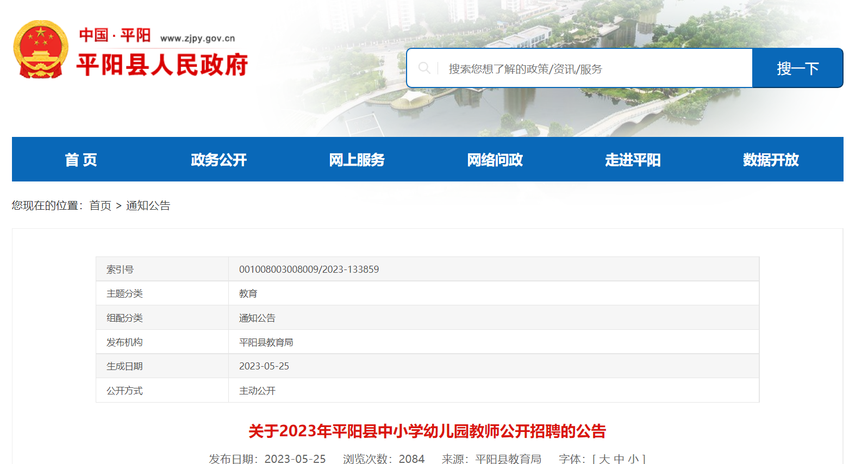Image resolution: width=868 pixels, height=464 pixels.
Task: Click the www.zjpy.gov.cn URL text
Action: [x=198, y=38]
